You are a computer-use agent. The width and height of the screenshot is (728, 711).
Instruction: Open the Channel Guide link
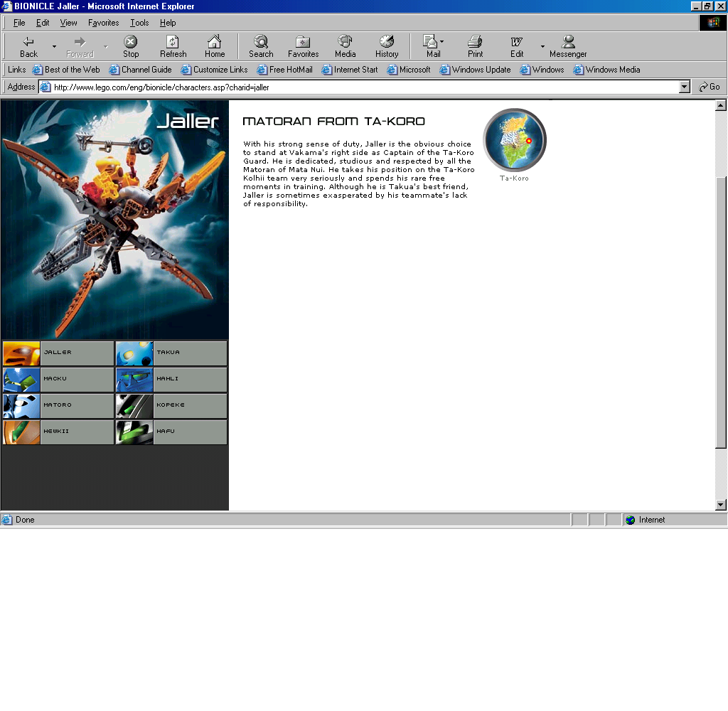pos(140,70)
